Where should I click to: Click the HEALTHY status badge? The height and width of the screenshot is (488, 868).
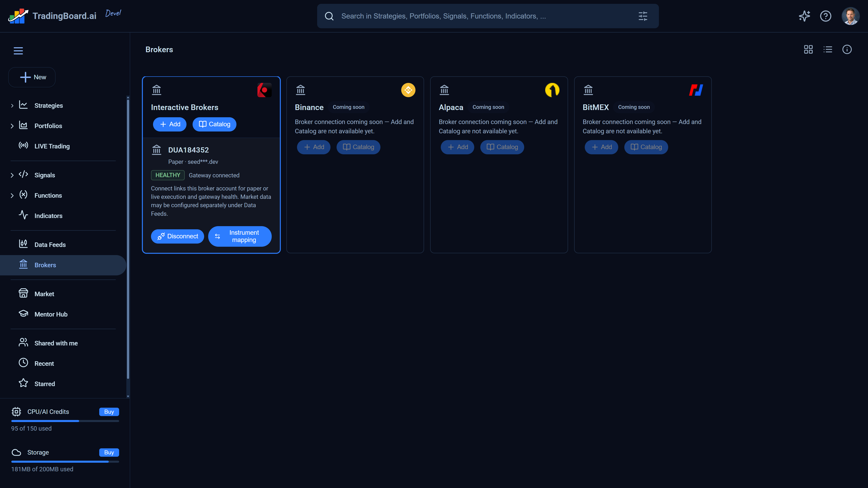[x=167, y=175]
